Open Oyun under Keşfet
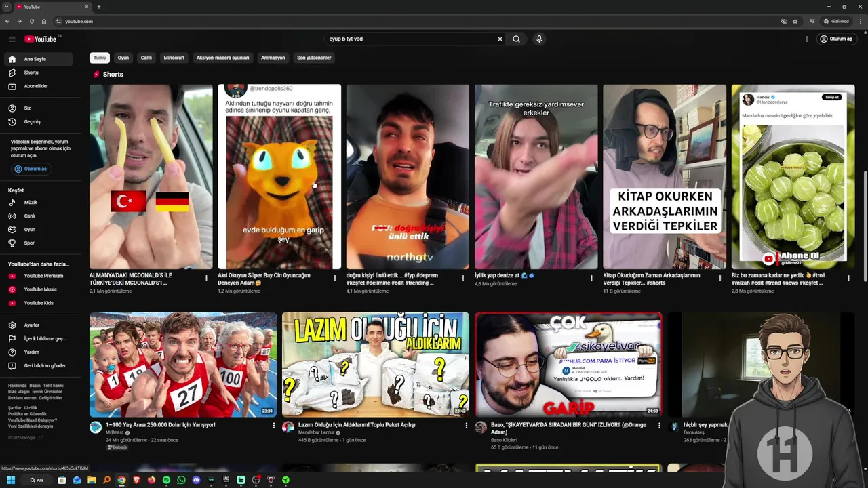 [38, 229]
